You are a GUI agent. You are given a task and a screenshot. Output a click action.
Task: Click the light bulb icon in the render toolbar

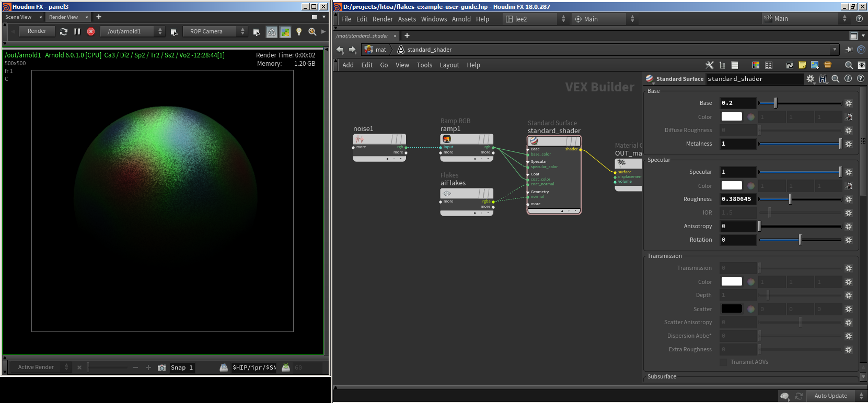pos(299,32)
